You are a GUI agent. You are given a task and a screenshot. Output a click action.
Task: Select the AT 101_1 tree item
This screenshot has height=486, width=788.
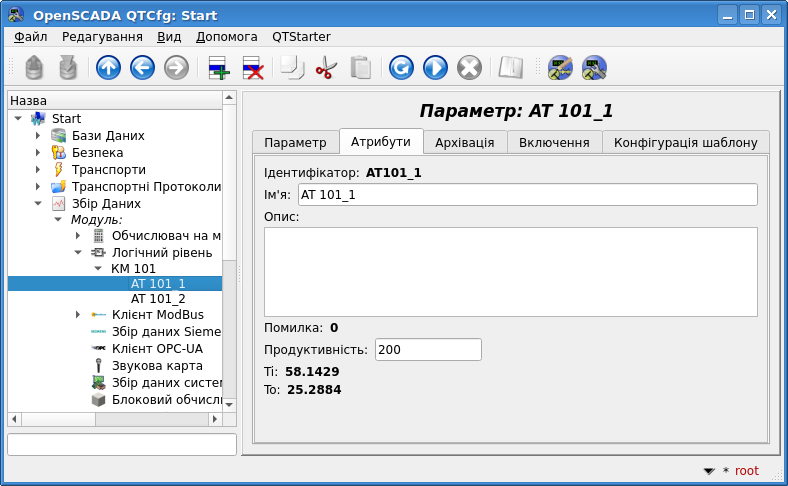click(158, 284)
